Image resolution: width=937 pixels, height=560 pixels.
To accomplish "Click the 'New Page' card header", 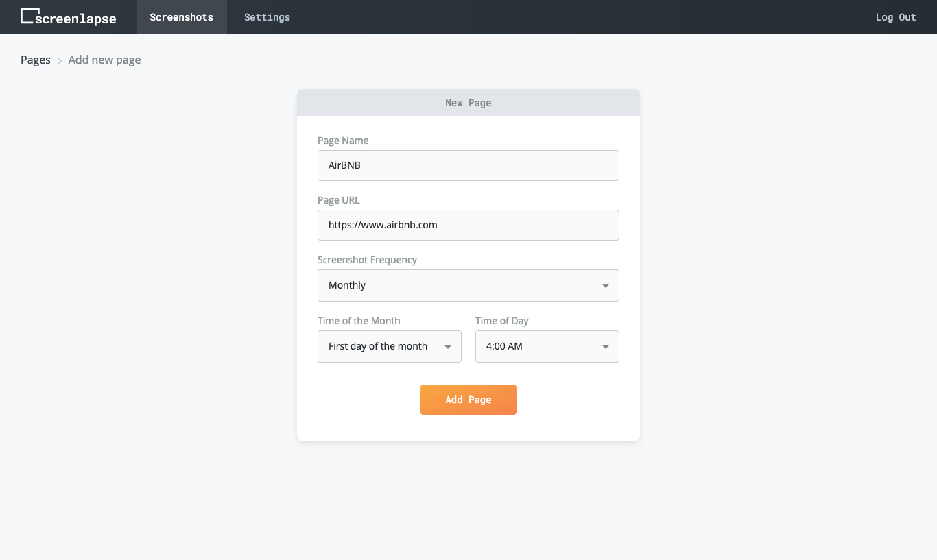I will click(468, 103).
